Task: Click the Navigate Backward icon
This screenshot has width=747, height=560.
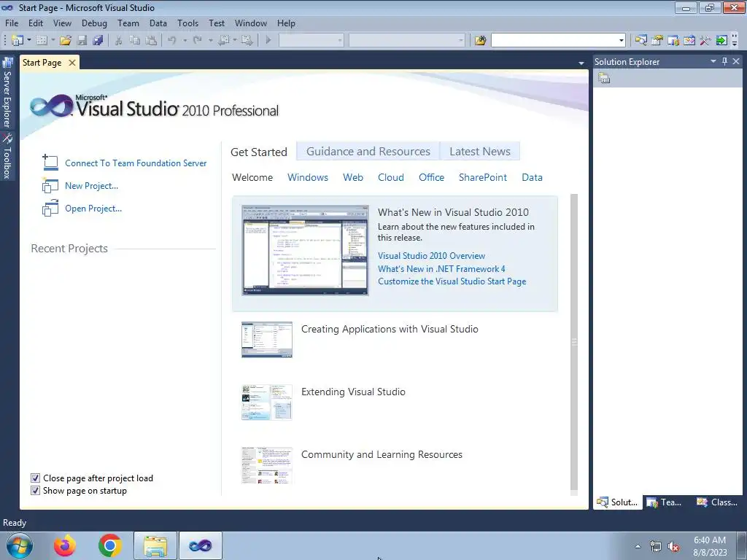Action: tap(223, 41)
